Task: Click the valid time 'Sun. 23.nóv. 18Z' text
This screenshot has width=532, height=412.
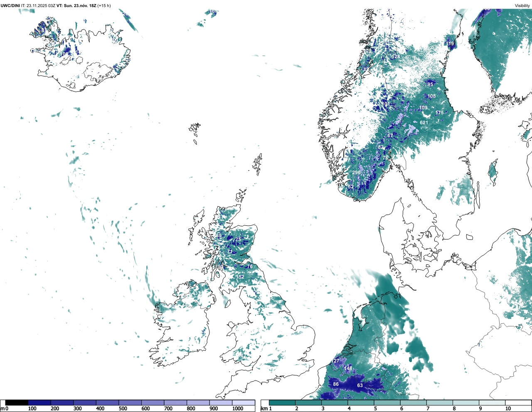Action: tap(80, 5)
